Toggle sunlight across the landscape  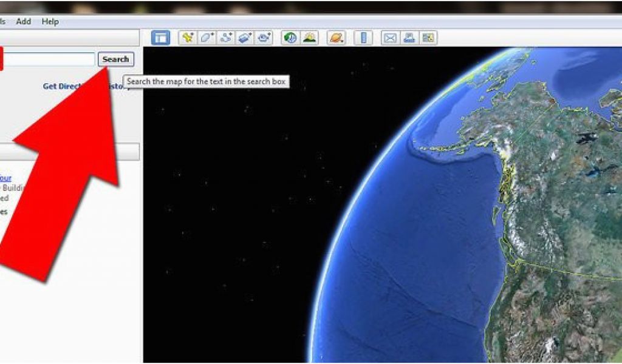[x=309, y=38]
